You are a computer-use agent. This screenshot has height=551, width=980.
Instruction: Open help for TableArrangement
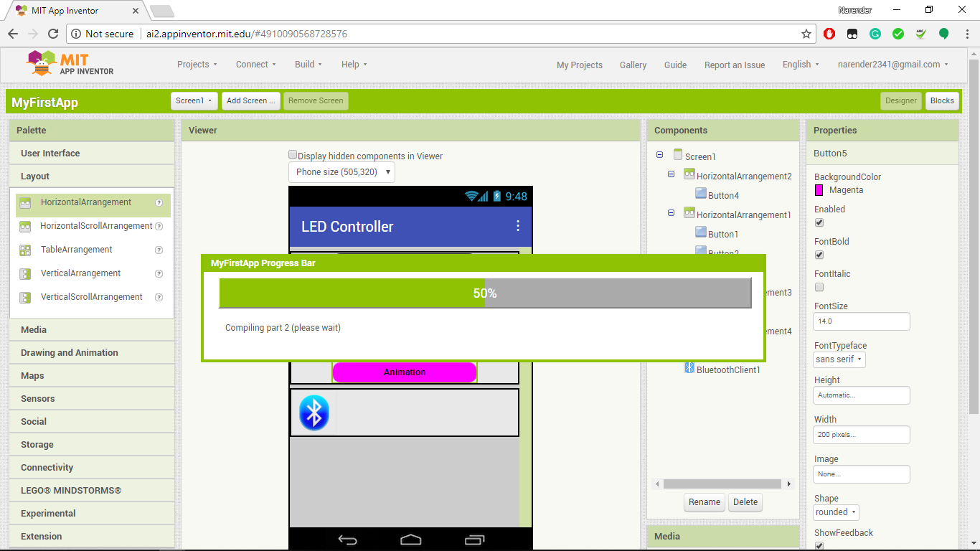(x=159, y=250)
